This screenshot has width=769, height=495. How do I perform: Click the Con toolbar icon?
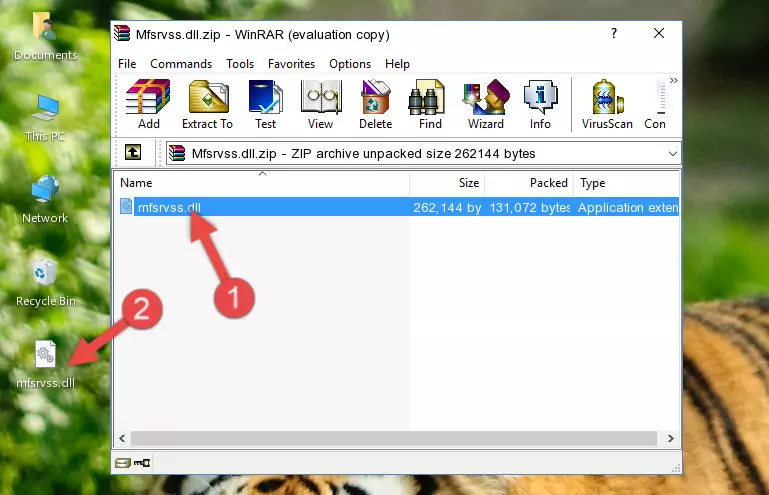coord(655,104)
